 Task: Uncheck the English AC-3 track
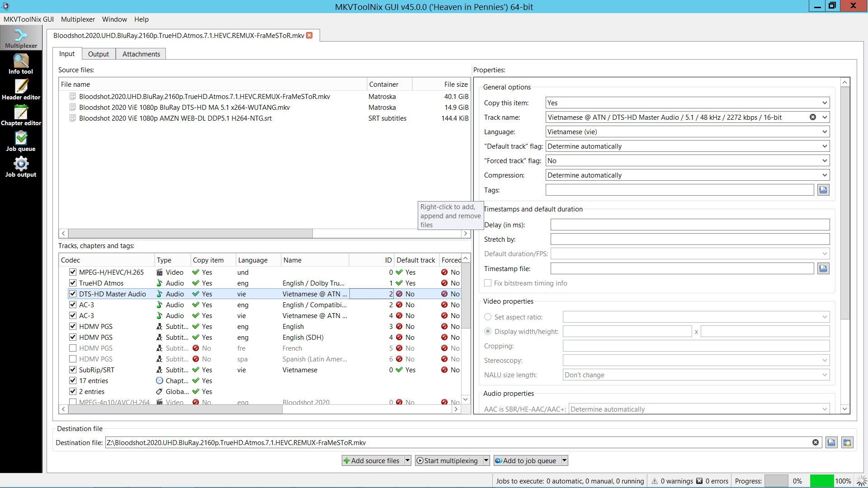73,305
